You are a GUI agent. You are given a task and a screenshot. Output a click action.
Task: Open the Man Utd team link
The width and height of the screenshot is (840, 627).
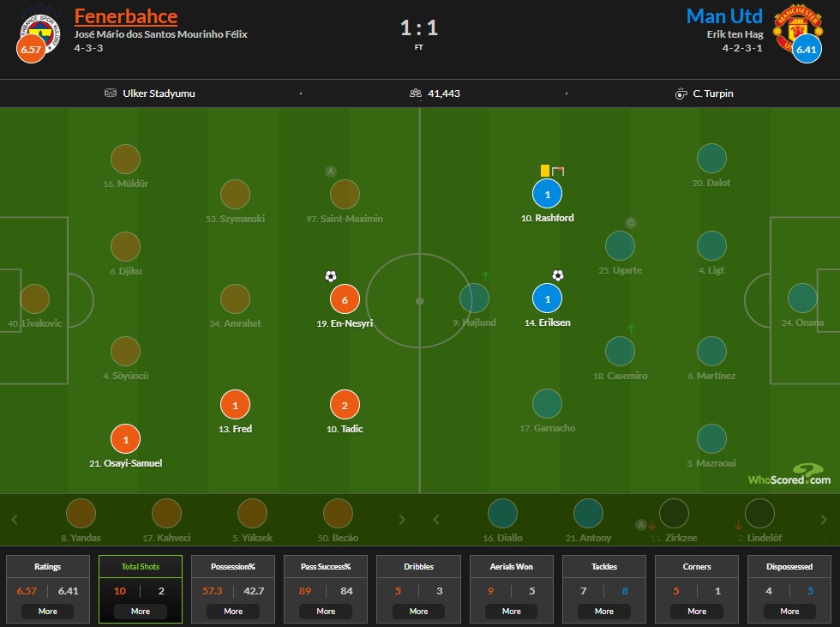(x=724, y=16)
